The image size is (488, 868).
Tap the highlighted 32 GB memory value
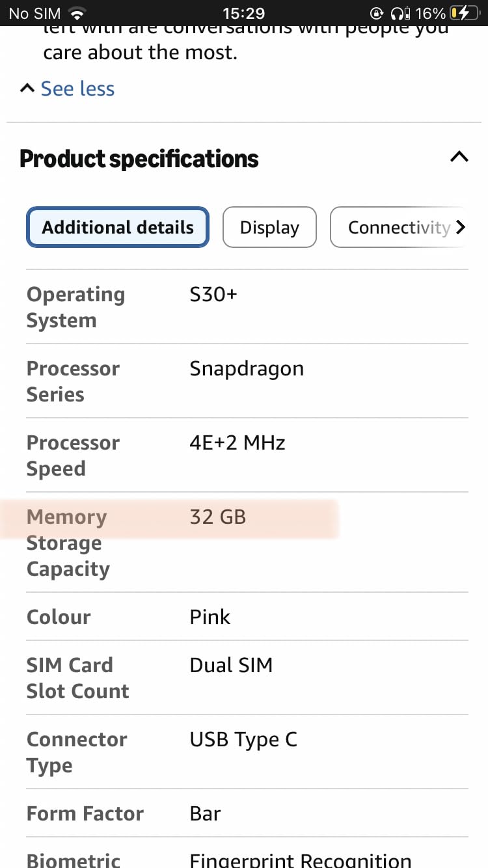click(218, 517)
